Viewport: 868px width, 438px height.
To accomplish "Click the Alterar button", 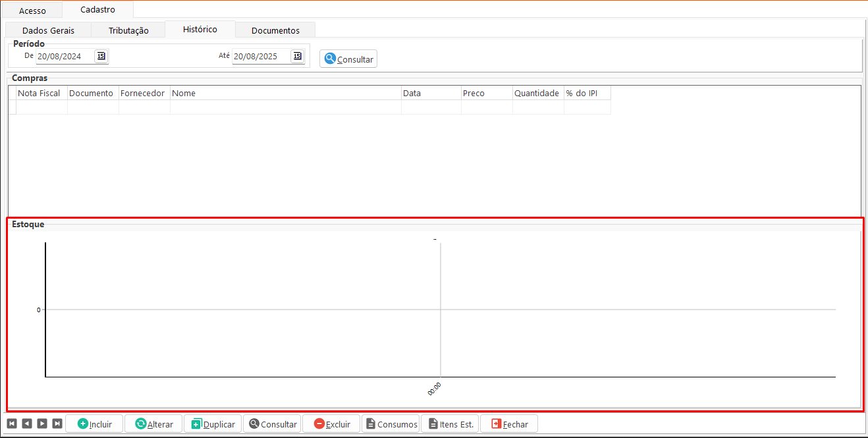I will (x=153, y=424).
